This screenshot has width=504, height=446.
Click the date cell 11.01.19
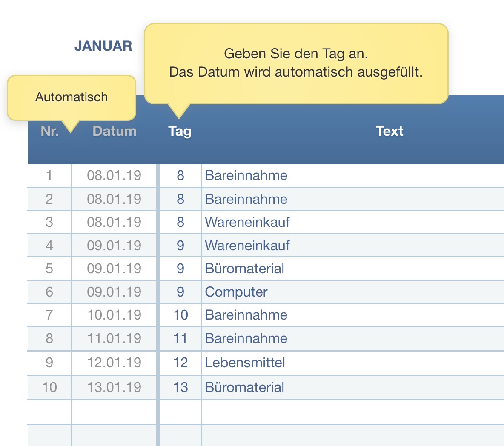coord(114,338)
